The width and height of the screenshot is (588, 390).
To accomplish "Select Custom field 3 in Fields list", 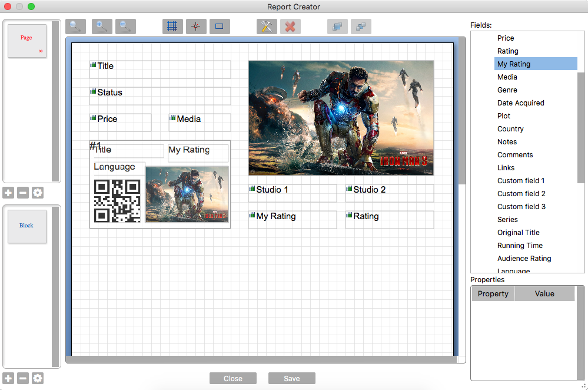I will point(521,206).
